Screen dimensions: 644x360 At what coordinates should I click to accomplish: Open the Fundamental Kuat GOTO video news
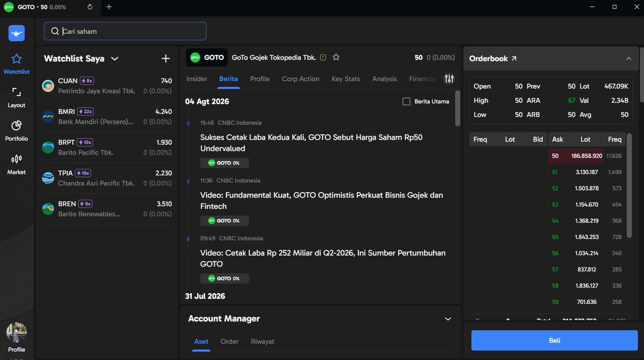[321, 200]
